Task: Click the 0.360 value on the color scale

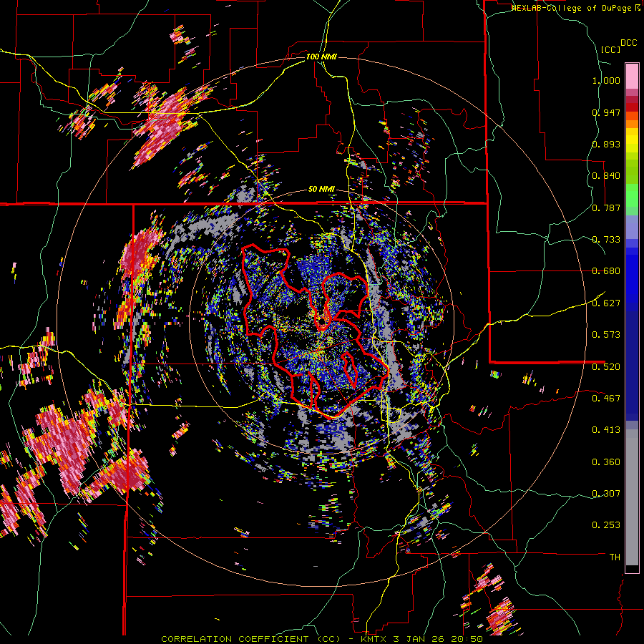Action: pos(606,462)
